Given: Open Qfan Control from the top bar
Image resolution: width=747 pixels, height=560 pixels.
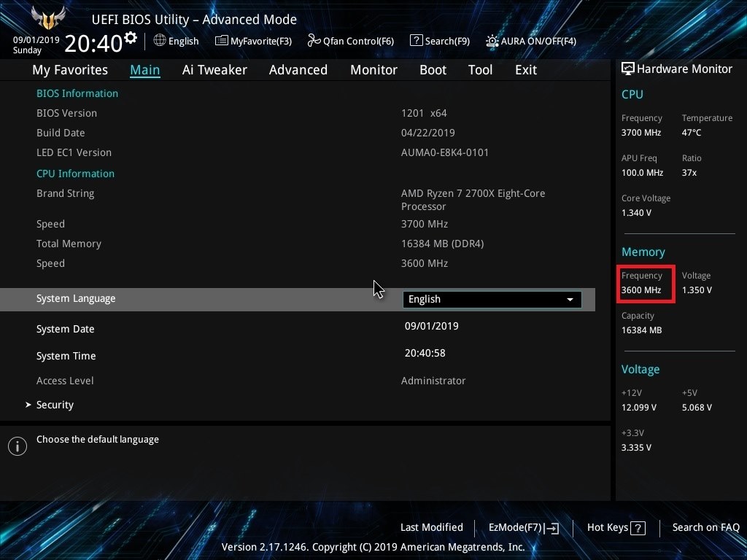Looking at the screenshot, I should [350, 41].
